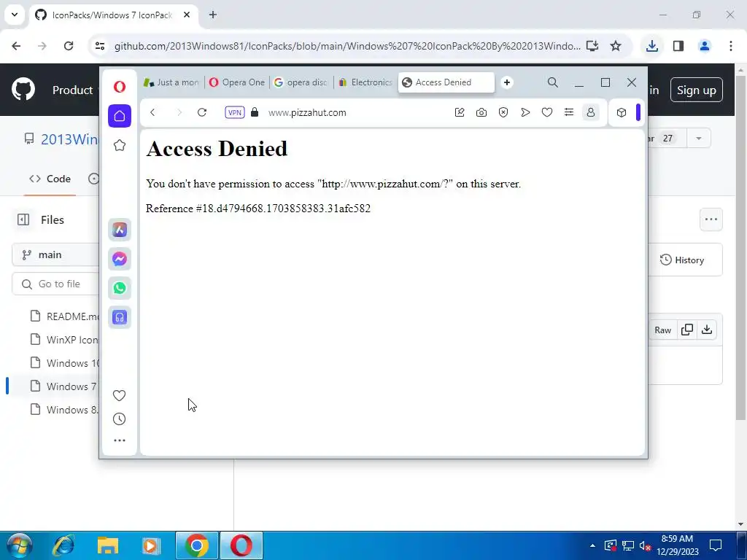Open Chrome three-dot menu
Screen dimensions: 747x560
731,46
